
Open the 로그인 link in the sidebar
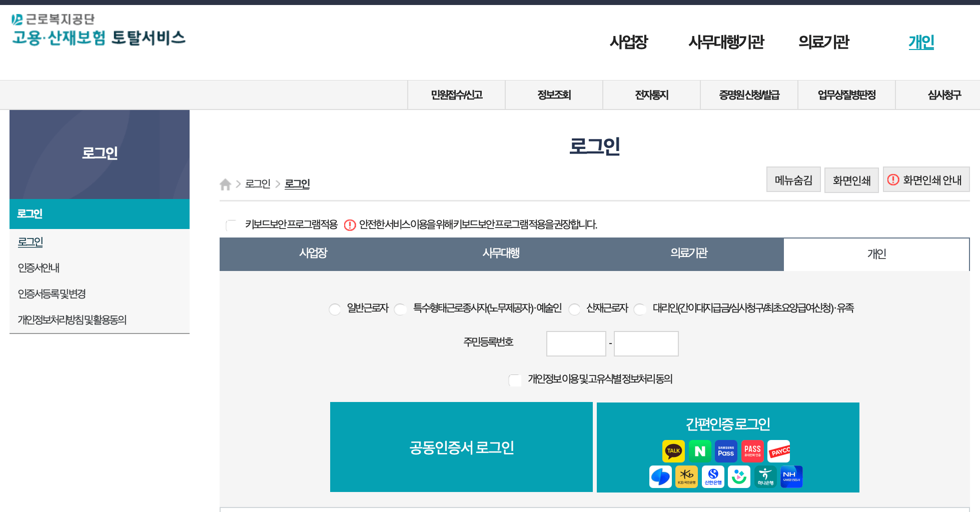(x=31, y=242)
